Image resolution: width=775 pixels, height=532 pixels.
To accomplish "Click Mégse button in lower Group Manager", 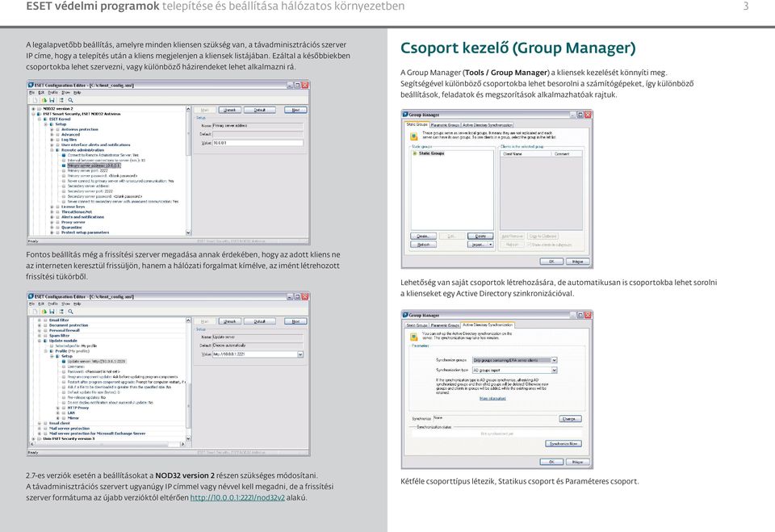I will click(578, 462).
